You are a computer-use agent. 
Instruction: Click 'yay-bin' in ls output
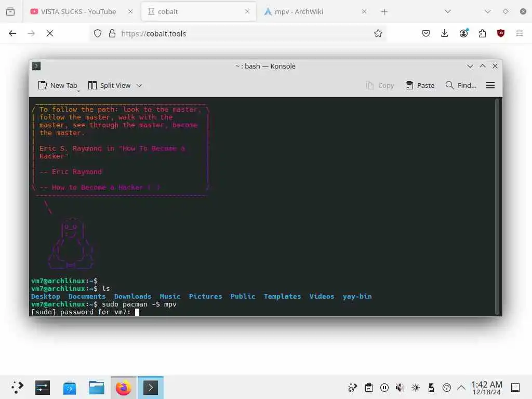(357, 297)
